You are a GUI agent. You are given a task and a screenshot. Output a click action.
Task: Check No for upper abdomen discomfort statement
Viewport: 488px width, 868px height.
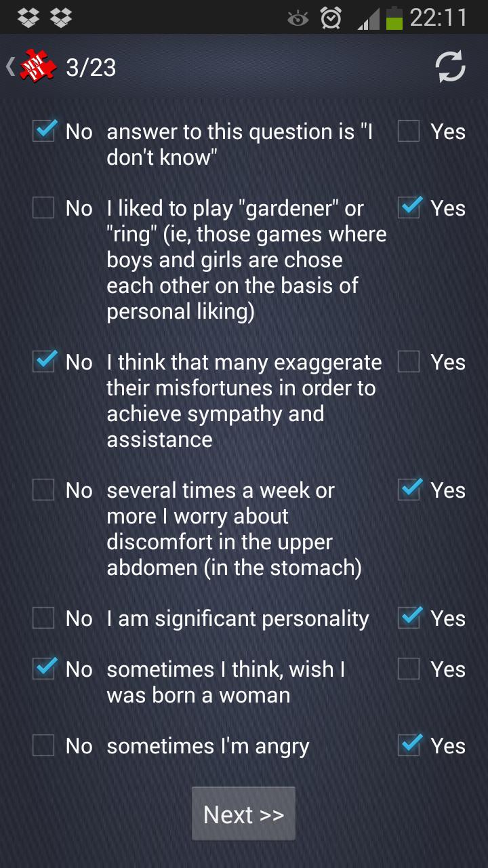point(43,490)
